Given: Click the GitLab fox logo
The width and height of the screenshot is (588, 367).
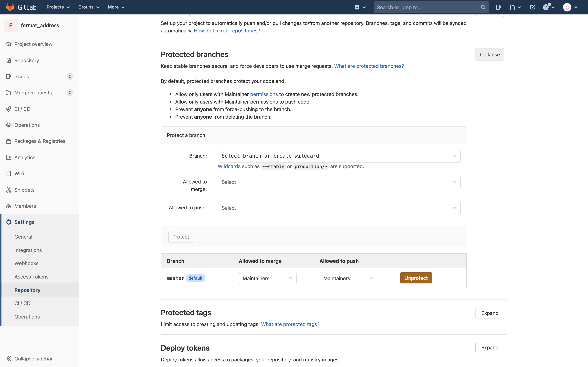Looking at the screenshot, I should pos(10,7).
